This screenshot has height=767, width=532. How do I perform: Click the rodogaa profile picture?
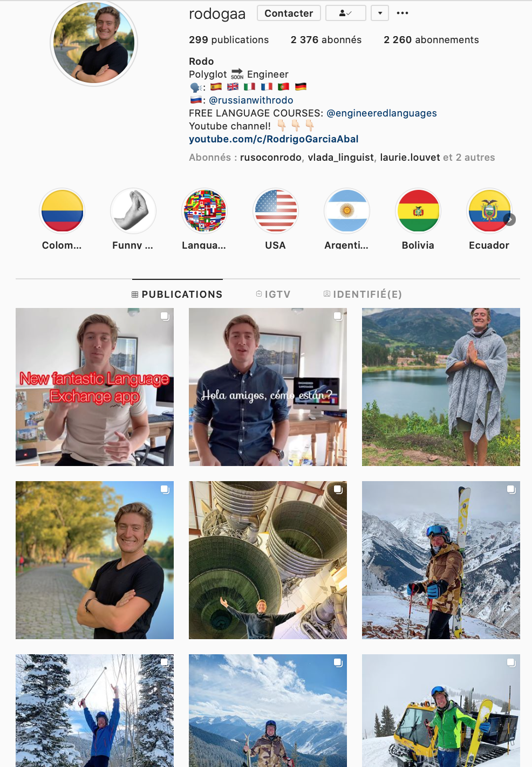click(94, 42)
